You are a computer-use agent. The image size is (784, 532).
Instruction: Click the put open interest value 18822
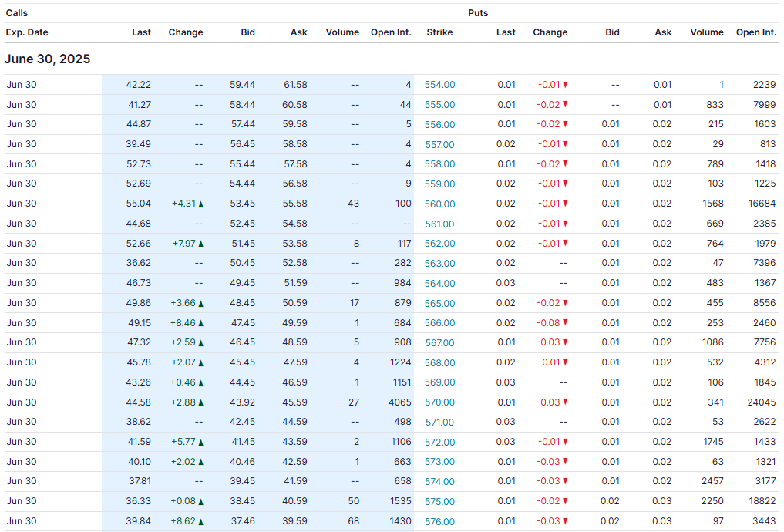click(762, 501)
